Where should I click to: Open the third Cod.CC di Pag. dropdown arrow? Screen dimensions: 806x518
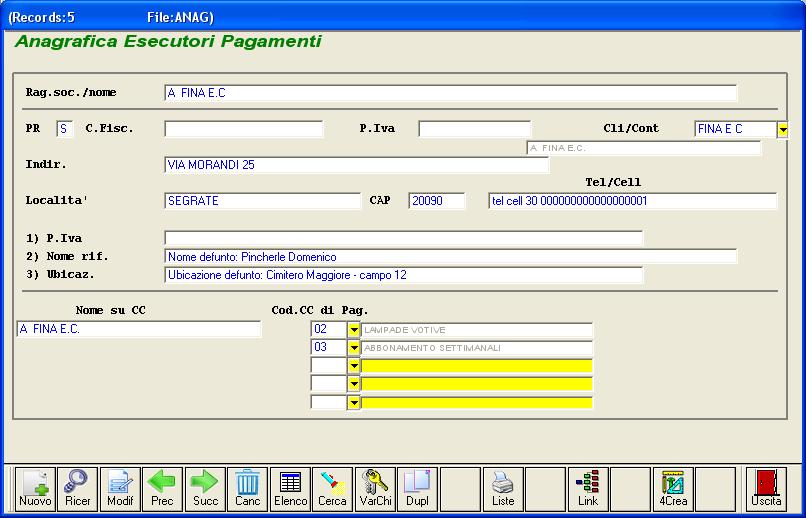pos(354,366)
